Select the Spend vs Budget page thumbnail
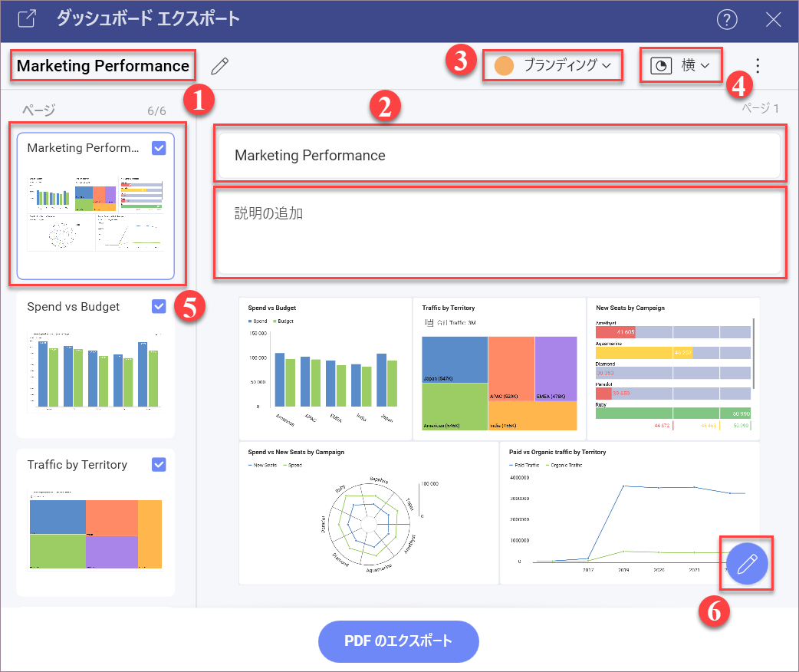Screen dimensions: 799x672 96,364
